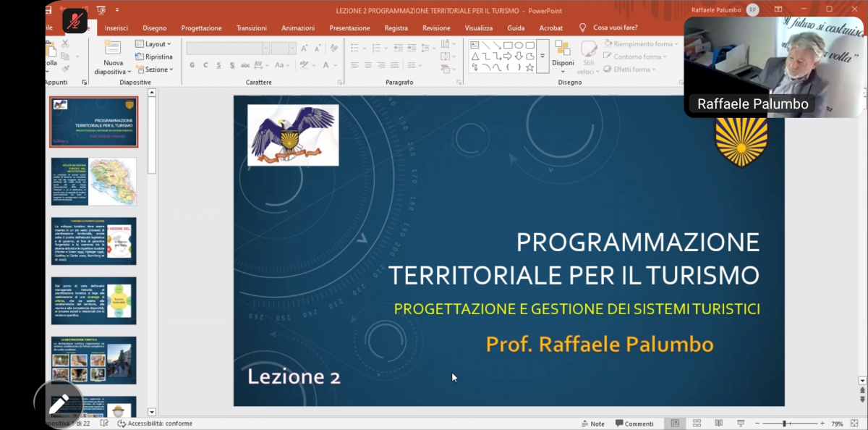The height and width of the screenshot is (430, 868).
Task: Pick the isosceles triangle shape
Action: 475,56
